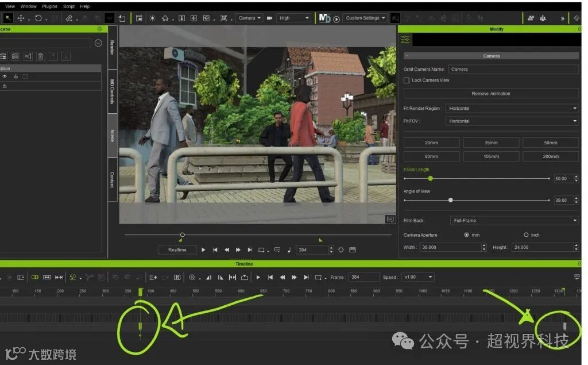Delete item using Scene panel trash icon
588x365 pixels.
click(40, 56)
